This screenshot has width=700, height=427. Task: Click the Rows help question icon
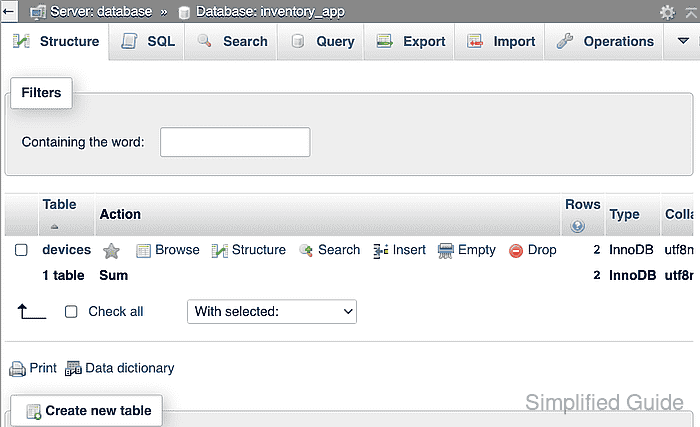coord(577,226)
